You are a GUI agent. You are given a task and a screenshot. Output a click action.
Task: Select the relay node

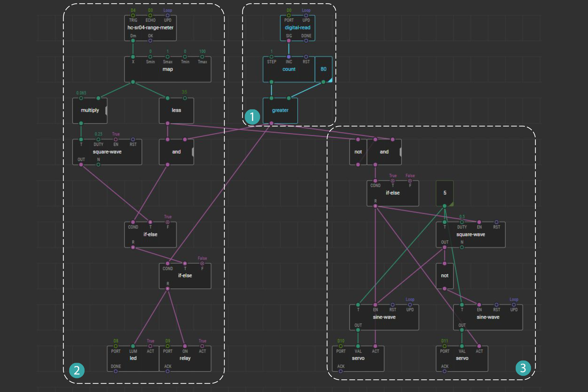185,358
